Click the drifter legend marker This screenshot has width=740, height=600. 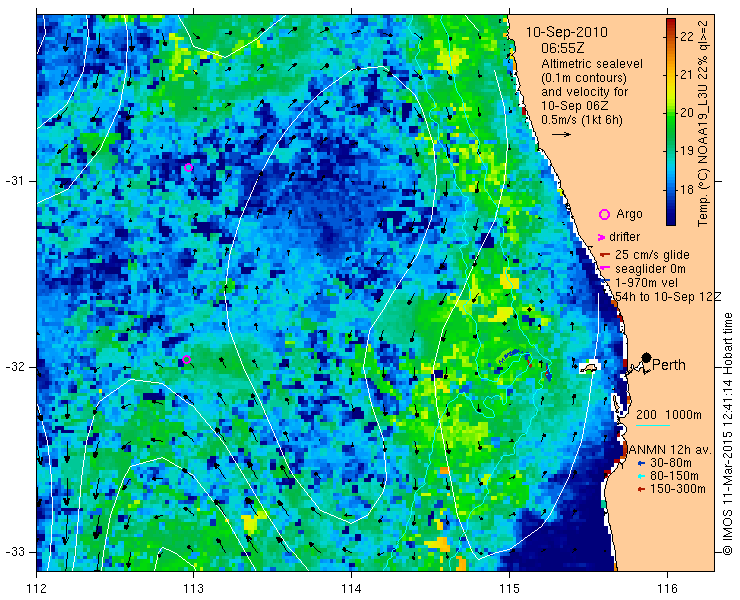602,237
